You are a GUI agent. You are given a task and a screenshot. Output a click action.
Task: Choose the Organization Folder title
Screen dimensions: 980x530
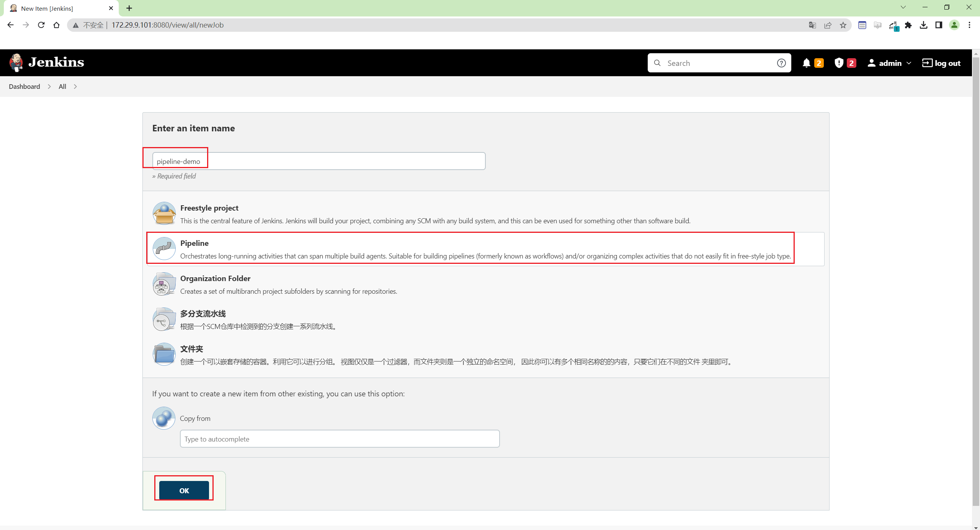(216, 278)
